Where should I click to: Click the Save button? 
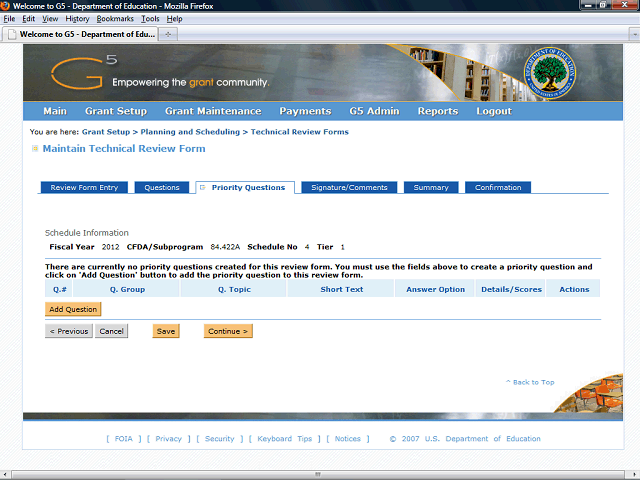[166, 331]
